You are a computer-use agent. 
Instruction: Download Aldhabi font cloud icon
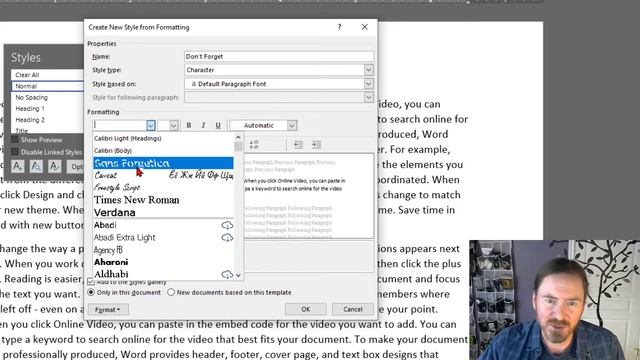(x=227, y=274)
